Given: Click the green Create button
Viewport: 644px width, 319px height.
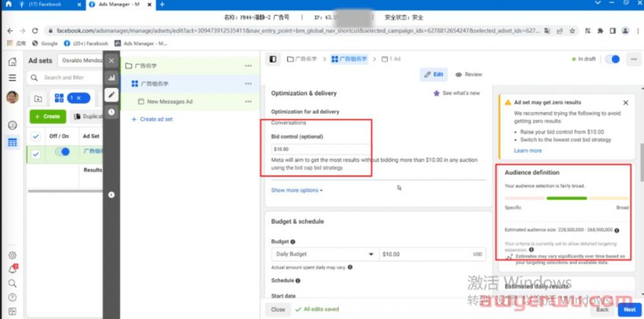Looking at the screenshot, I should pyautogui.click(x=48, y=116).
